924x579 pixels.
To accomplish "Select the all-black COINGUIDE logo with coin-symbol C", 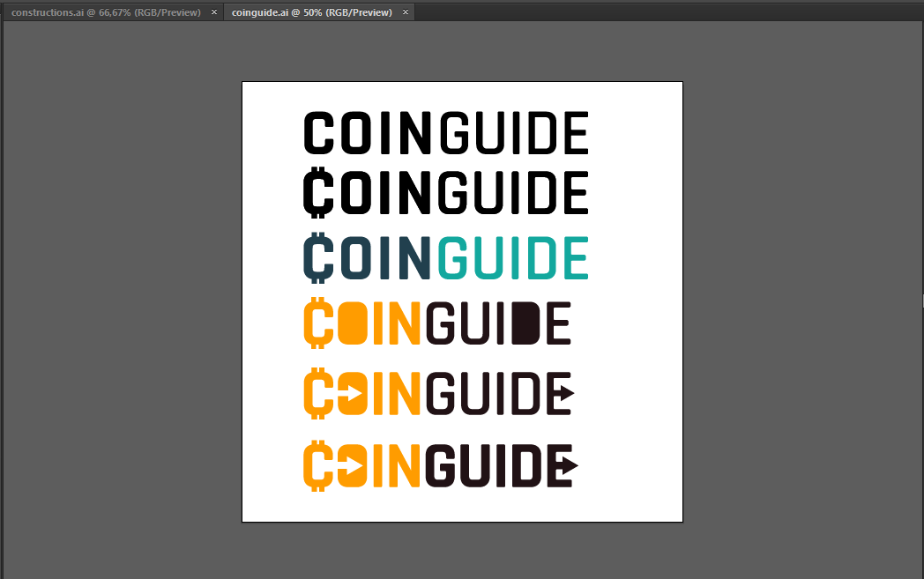I will coord(446,192).
